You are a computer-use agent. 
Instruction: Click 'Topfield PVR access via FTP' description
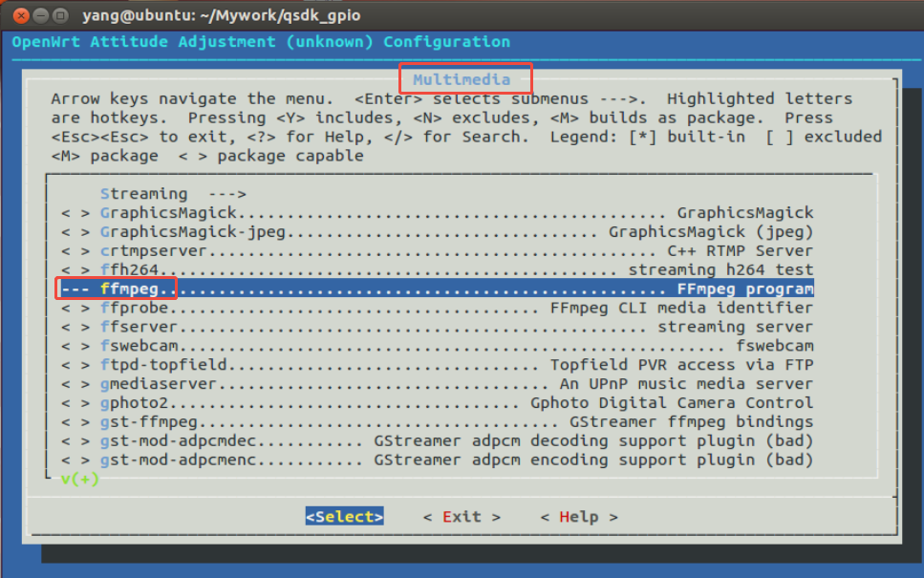point(682,365)
